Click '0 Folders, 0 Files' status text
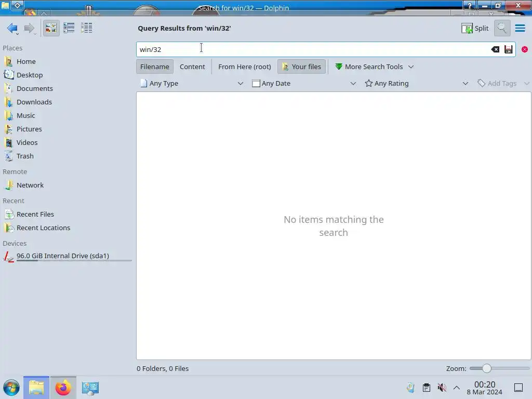Screen dimensions: 532x399 pyautogui.click(x=163, y=368)
